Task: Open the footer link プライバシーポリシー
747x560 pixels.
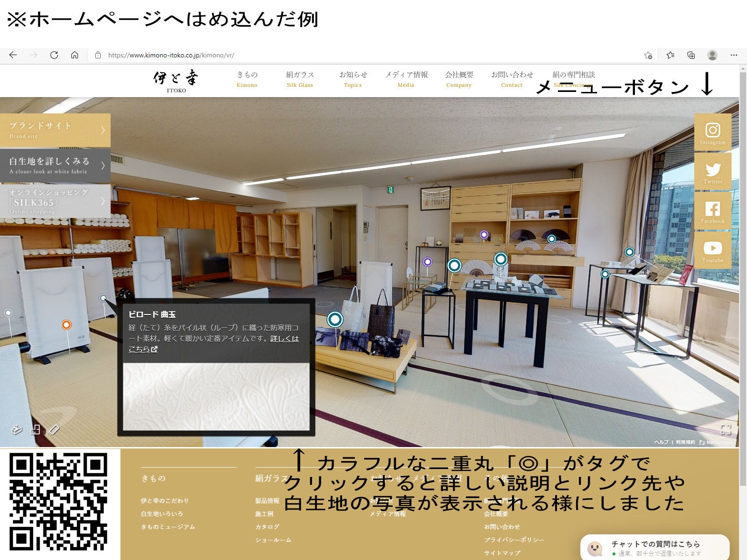Action: pyautogui.click(x=514, y=540)
